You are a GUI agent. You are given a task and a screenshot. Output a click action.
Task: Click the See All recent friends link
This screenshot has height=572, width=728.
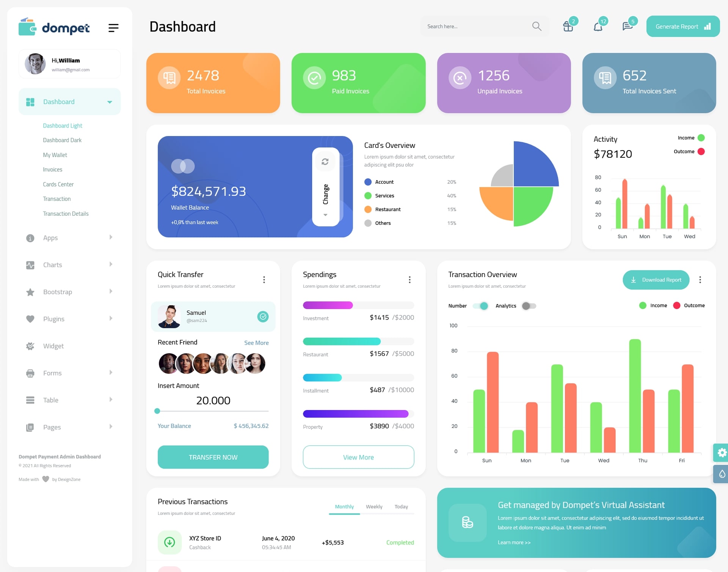(x=257, y=342)
